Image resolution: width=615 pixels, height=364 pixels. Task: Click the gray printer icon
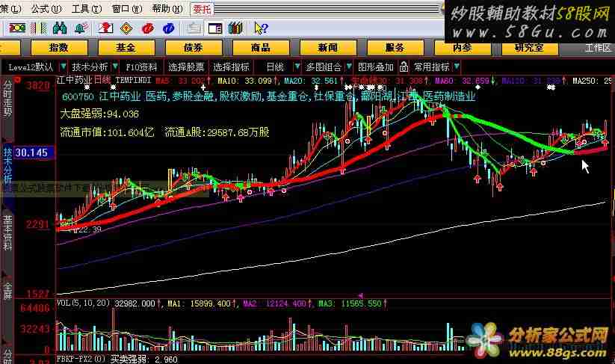click(x=194, y=28)
